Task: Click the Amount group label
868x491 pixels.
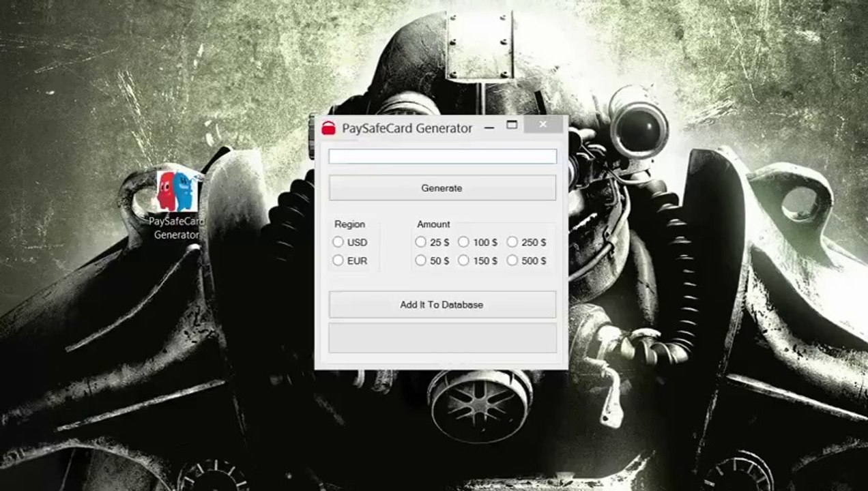Action: [433, 224]
